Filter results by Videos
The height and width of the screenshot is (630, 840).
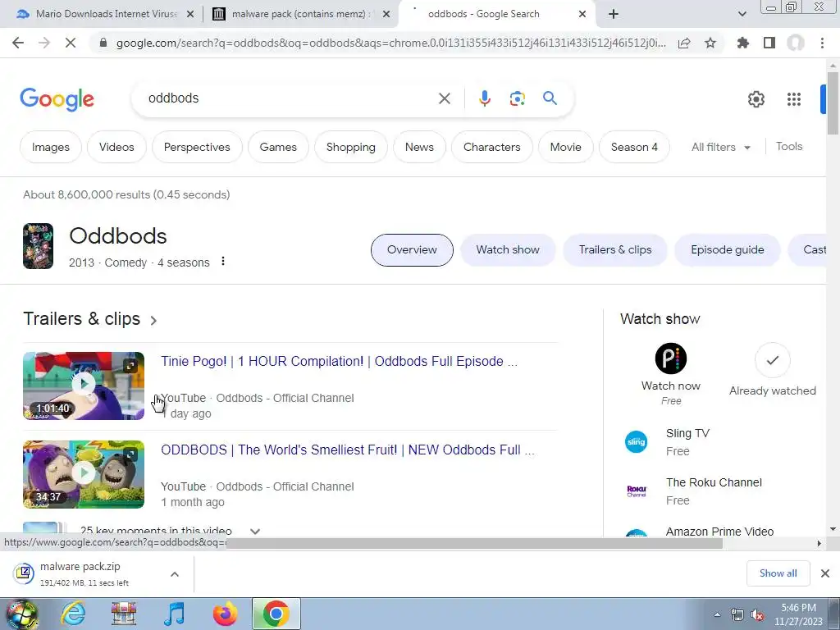pos(116,147)
